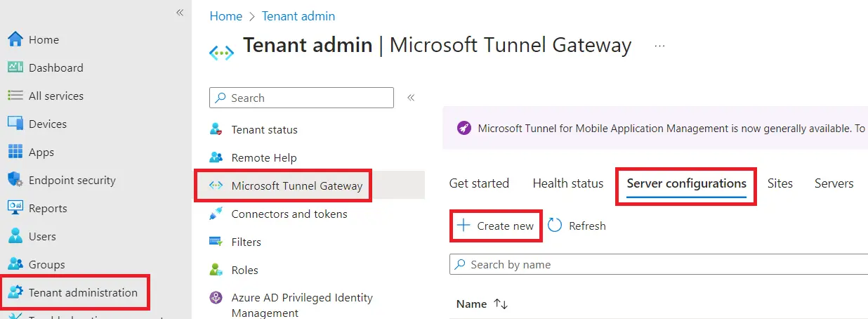Viewport: 868px width, 319px height.
Task: Switch to the Sites tab
Action: 780,183
